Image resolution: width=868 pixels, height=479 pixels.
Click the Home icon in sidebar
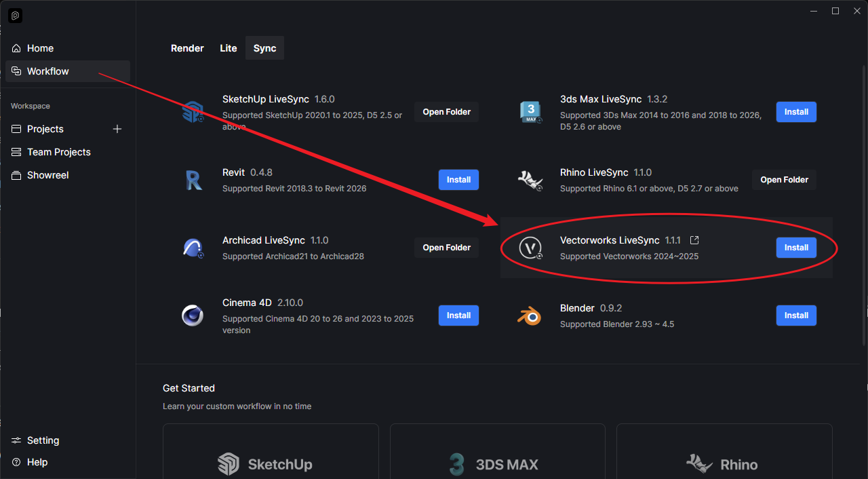pos(16,48)
